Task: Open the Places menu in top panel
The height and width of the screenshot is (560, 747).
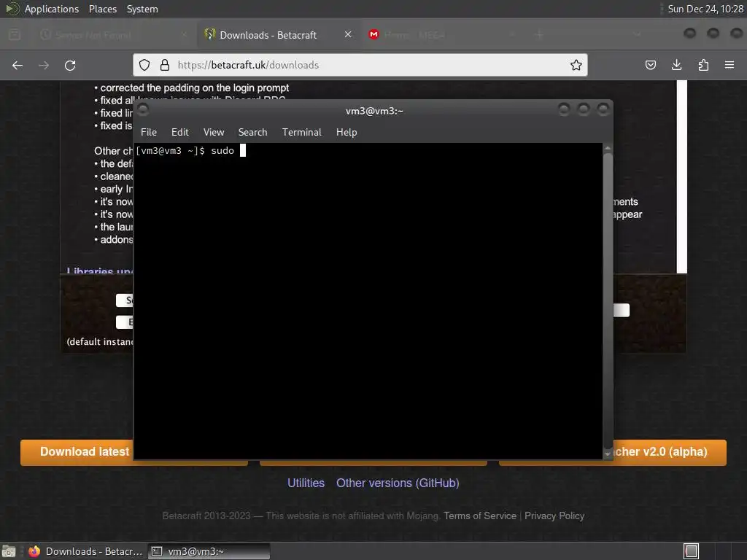Action: [x=103, y=9]
